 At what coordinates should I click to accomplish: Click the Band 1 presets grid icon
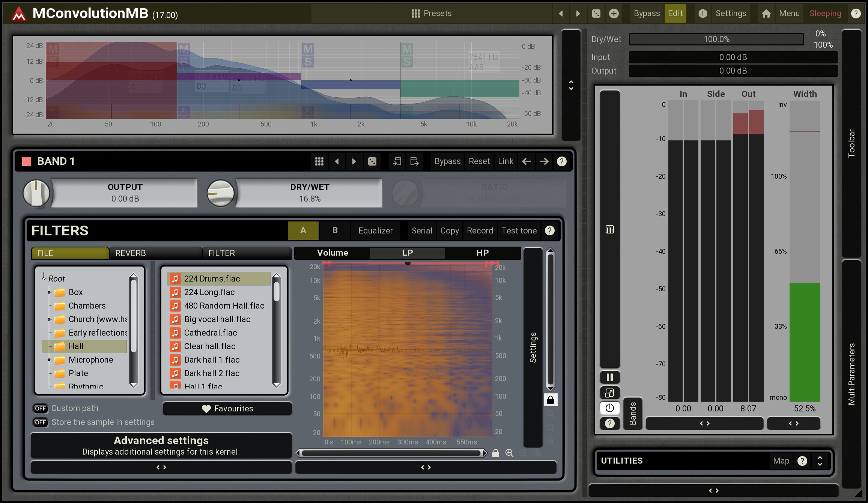pyautogui.click(x=319, y=161)
